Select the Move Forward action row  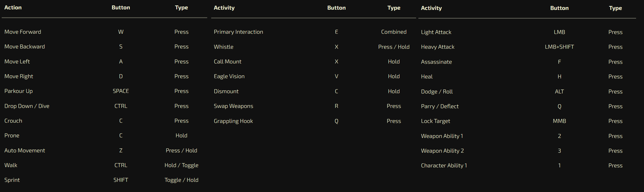[x=104, y=32]
